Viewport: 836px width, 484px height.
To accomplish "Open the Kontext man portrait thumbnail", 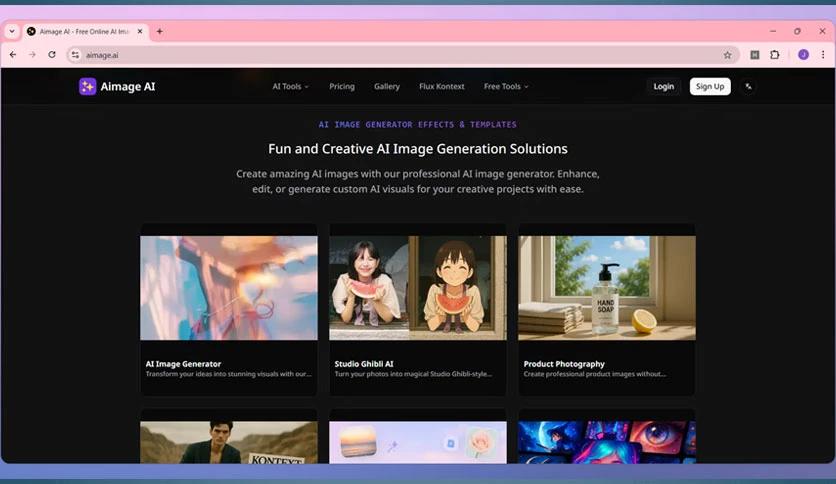I will (x=229, y=442).
